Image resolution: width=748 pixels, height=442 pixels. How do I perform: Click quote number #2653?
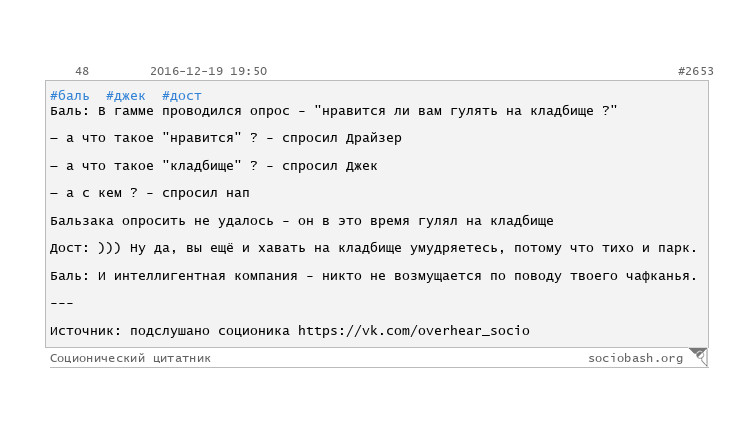point(695,72)
